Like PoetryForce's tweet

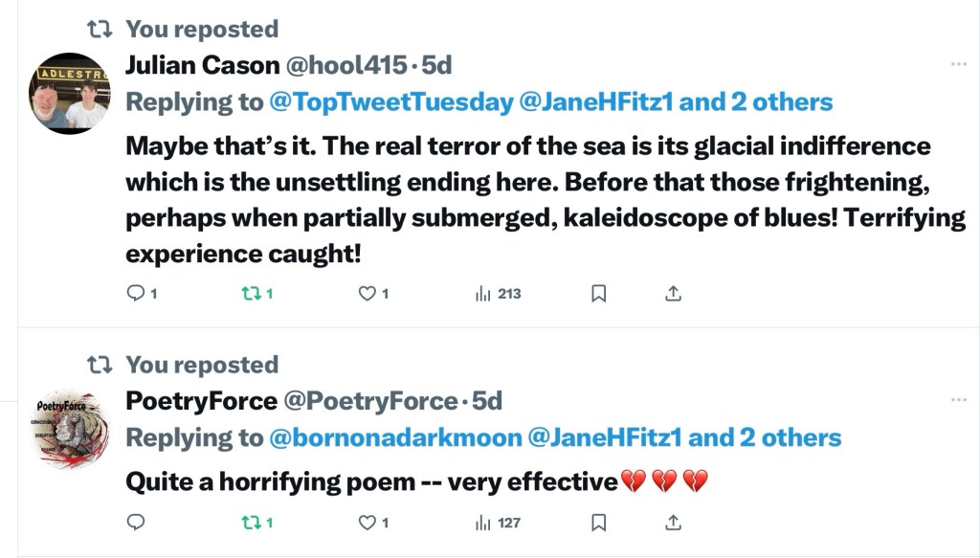coord(367,523)
